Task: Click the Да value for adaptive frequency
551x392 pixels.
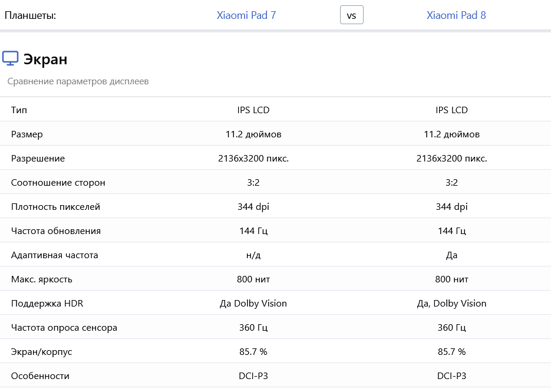Action: click(451, 255)
